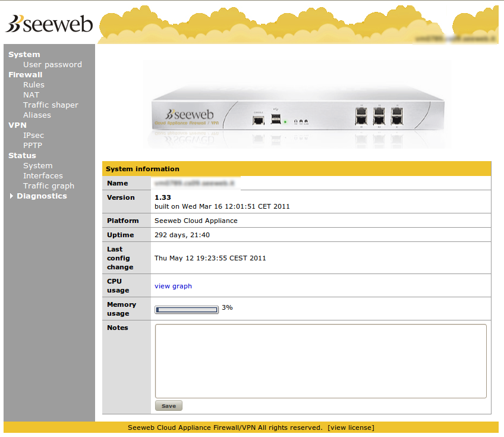Click the Uptime row label
Screen dimensions: 504x437
121,235
